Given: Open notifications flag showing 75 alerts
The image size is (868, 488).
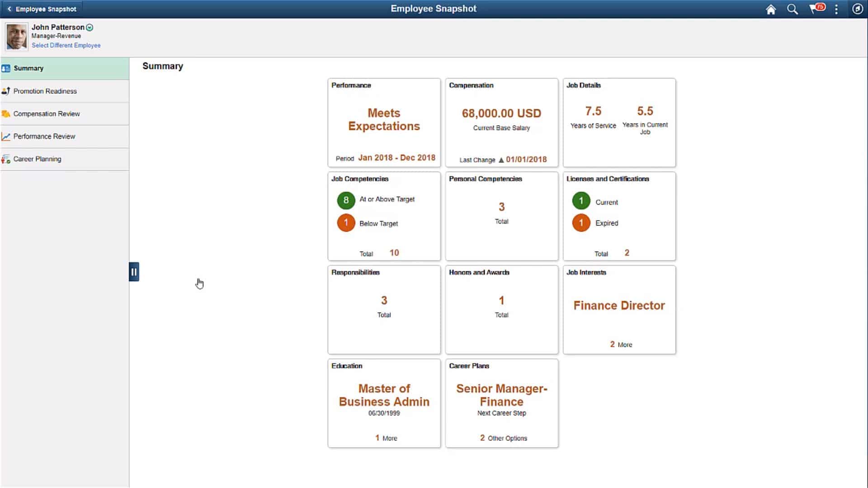Looking at the screenshot, I should pos(816,9).
